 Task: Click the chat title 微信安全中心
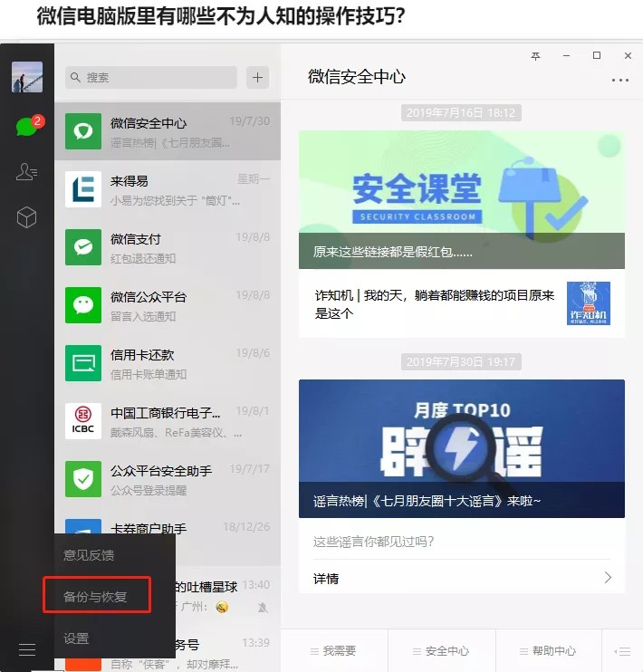point(357,77)
